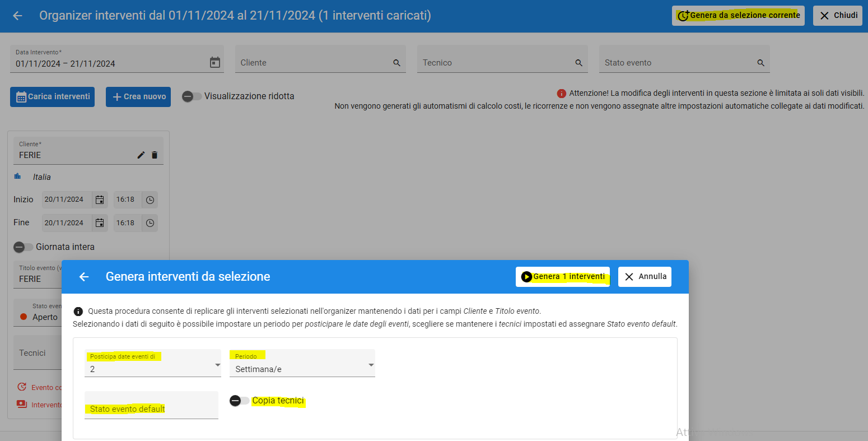
Task: Open calendar picker for Fine date
Action: point(100,223)
